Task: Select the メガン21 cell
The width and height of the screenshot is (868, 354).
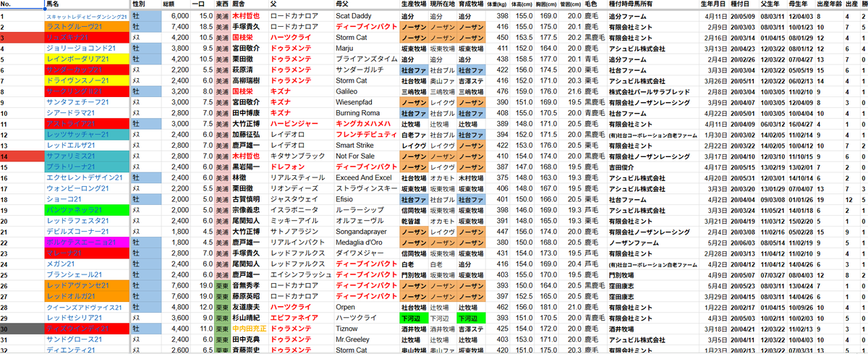Action: click(x=88, y=264)
